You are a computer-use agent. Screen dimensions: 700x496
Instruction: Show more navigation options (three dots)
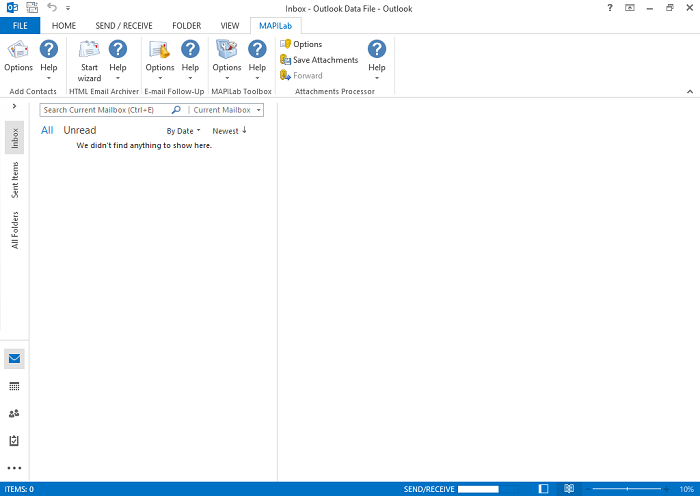[x=14, y=468]
